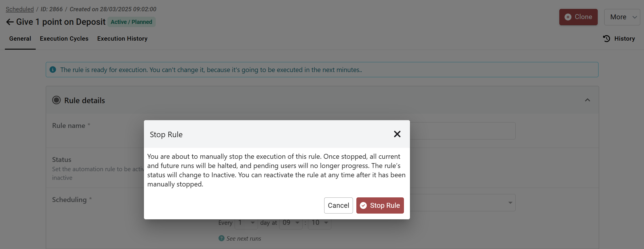Follow the Scheduled breadcrumb link
The width and height of the screenshot is (644, 249).
[20, 9]
